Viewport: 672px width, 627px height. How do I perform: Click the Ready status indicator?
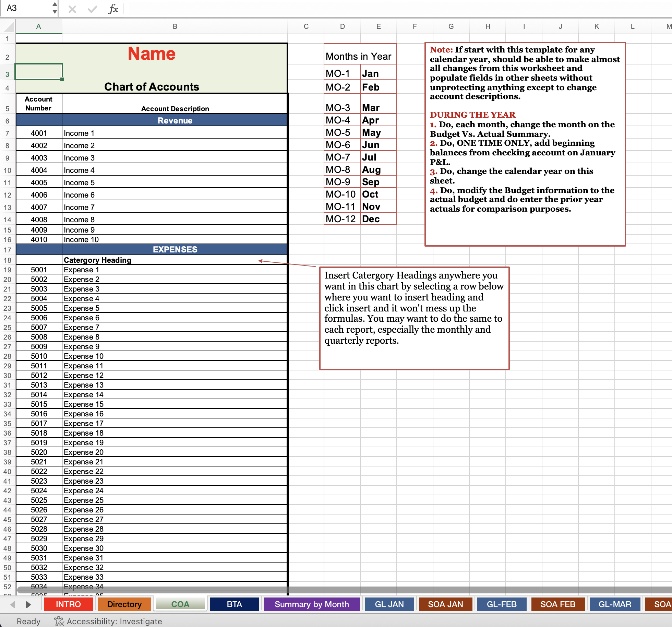[x=28, y=621]
